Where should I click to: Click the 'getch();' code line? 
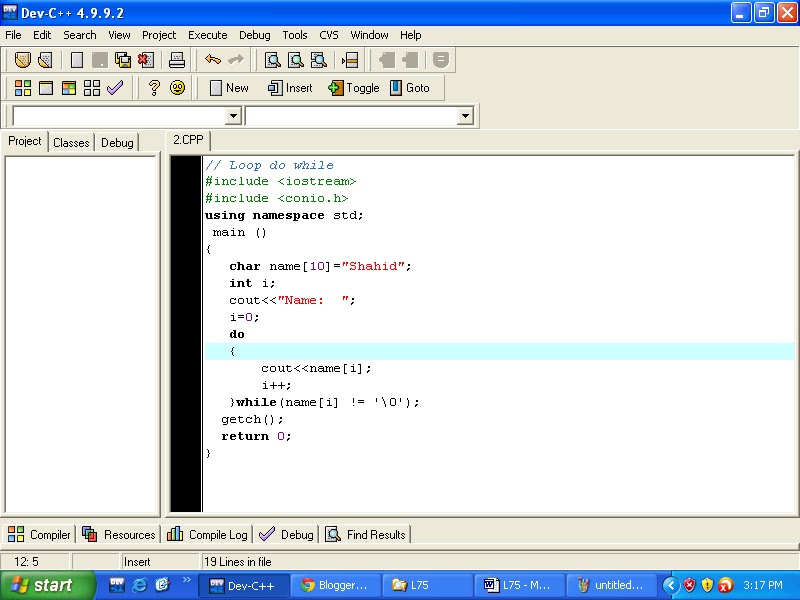252,419
